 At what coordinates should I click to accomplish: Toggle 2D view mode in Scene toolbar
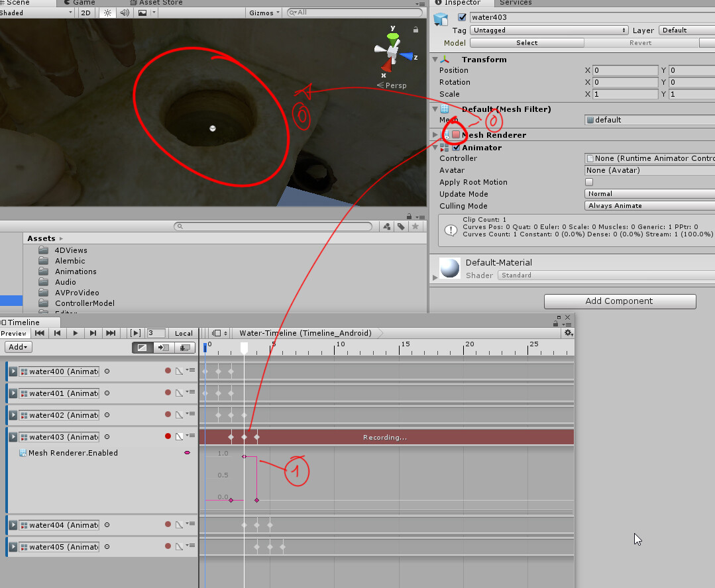85,12
